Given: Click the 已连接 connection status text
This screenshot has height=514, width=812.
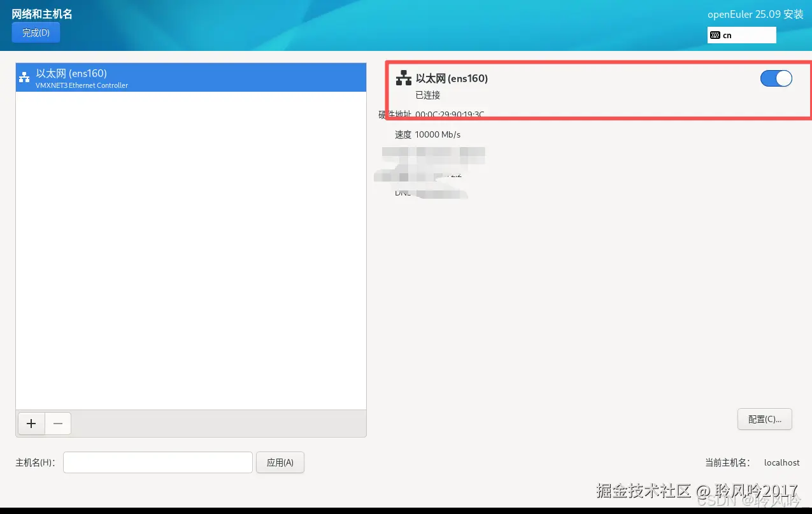Looking at the screenshot, I should (x=428, y=95).
